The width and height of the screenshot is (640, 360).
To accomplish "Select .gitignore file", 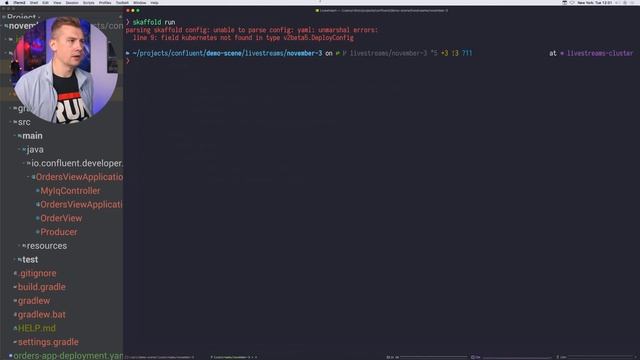I will [37, 273].
